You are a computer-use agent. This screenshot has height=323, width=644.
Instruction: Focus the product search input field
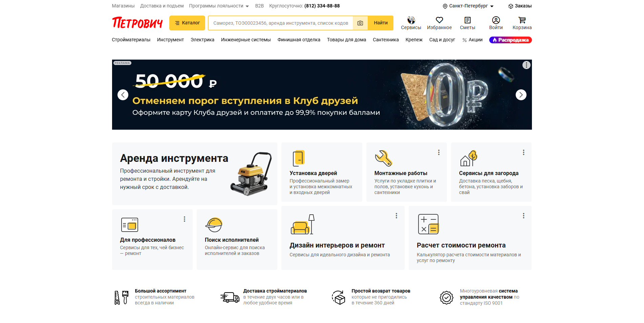click(281, 23)
